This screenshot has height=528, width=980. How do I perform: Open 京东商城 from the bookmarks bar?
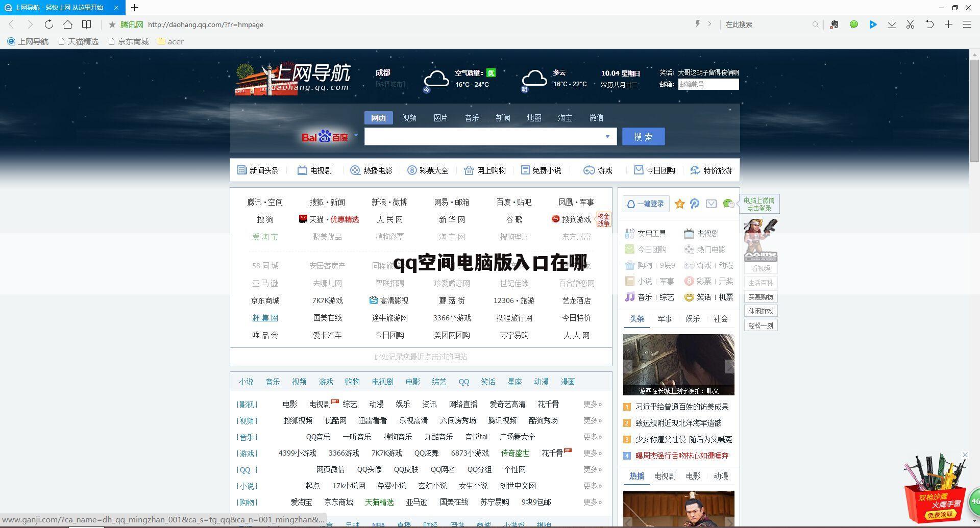click(128, 41)
